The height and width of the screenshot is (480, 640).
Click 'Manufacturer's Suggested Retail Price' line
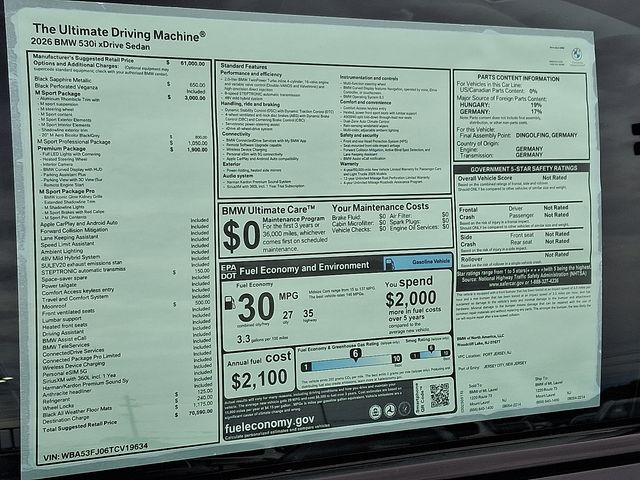83,58
